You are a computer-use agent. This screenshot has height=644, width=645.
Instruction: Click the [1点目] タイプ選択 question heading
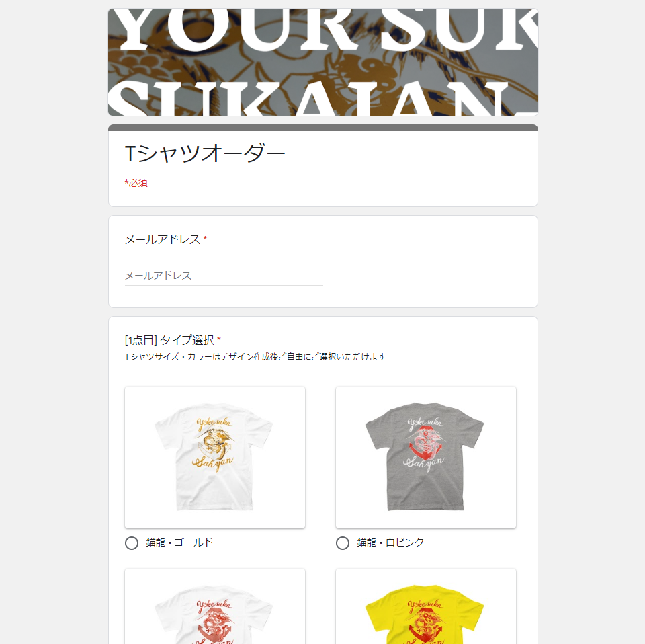[x=169, y=340]
